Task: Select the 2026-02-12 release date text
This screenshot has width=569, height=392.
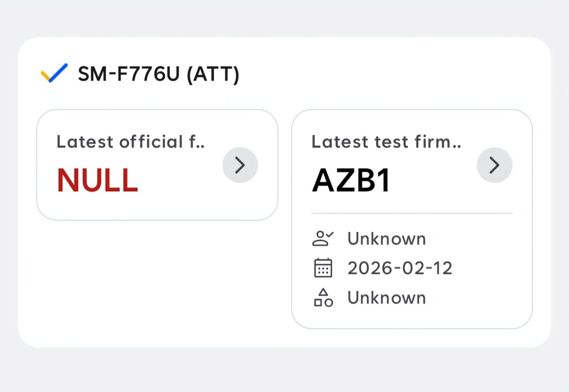Action: [400, 268]
